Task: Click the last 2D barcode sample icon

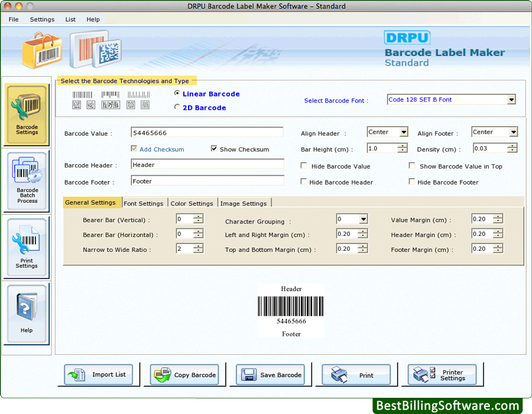Action: (x=145, y=105)
